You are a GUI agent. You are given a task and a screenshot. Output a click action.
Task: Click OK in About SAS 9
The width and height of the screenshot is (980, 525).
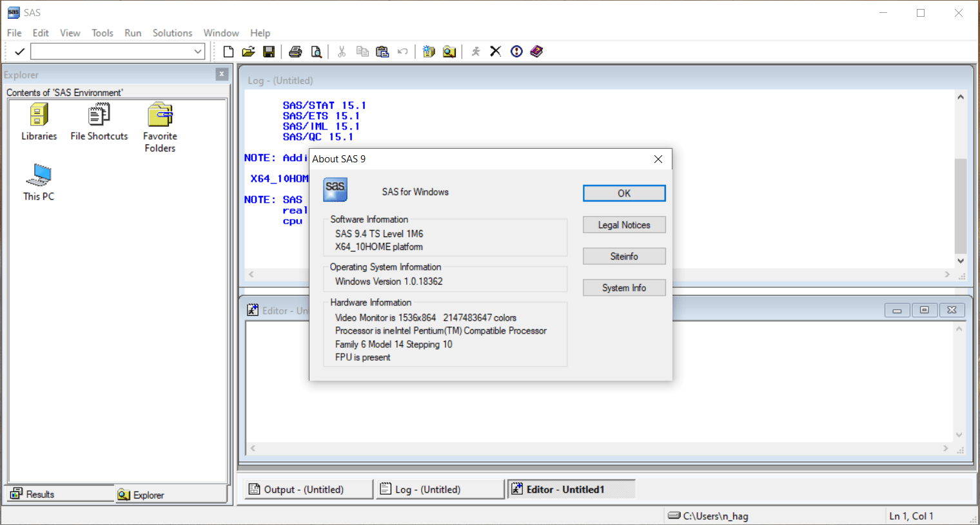624,193
